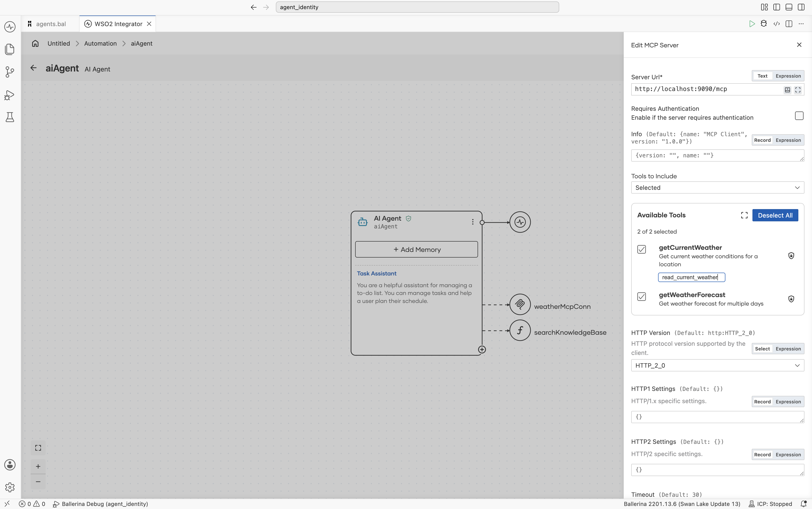Expand the Available Tools list view
Image resolution: width=812 pixels, height=509 pixels.
744,215
